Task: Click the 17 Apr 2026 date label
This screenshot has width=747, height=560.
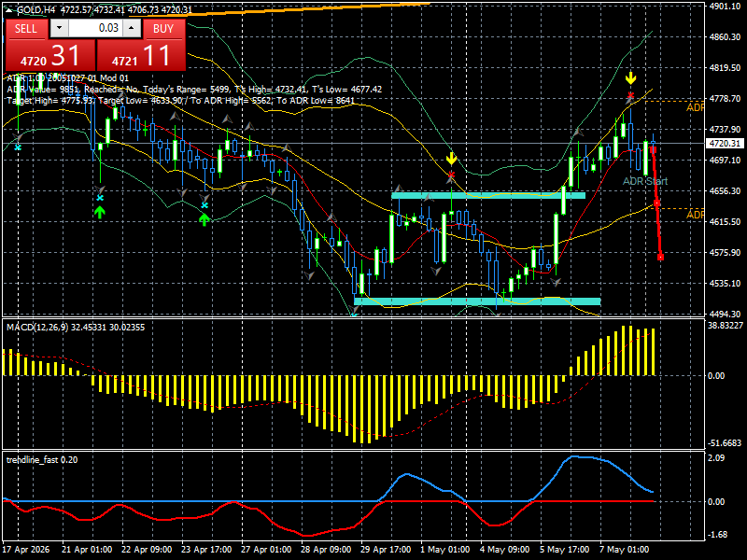Action: click(x=26, y=549)
